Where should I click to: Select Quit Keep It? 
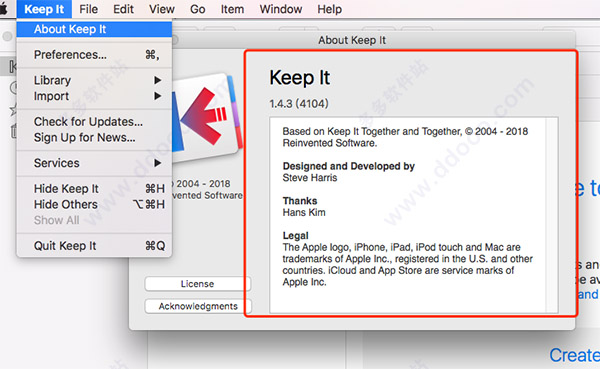94,246
